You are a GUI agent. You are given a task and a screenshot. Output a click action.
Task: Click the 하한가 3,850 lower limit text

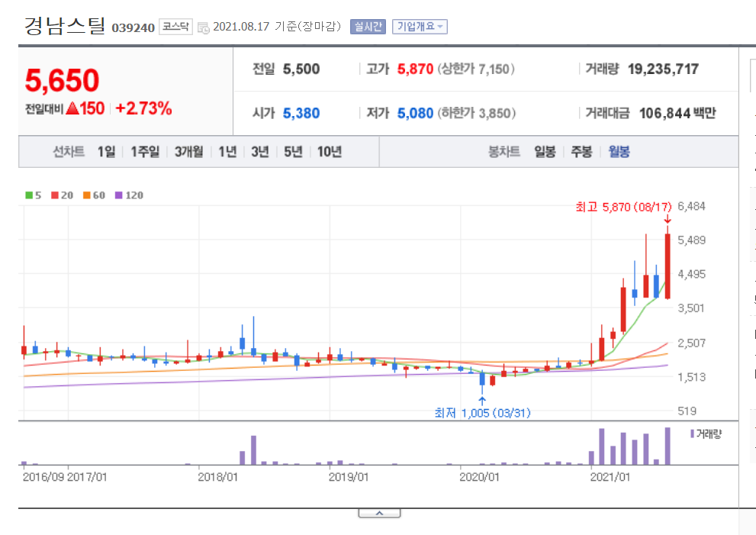476,114
